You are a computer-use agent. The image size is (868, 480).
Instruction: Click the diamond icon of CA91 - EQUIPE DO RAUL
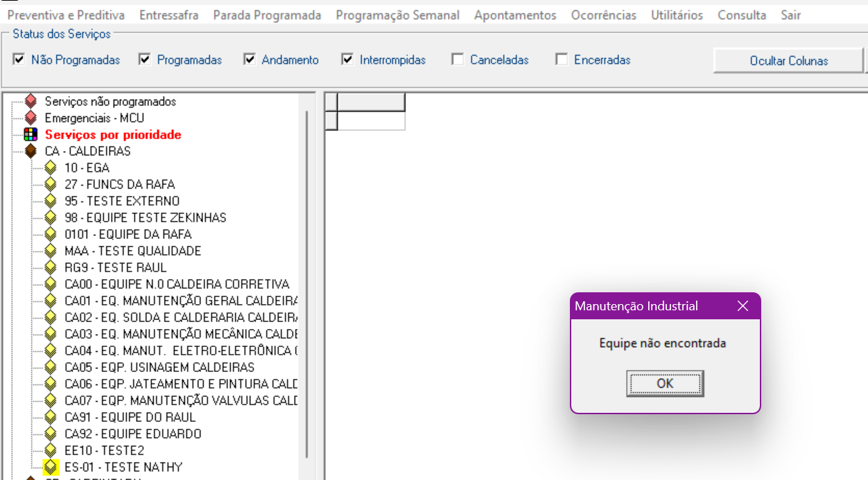50,417
